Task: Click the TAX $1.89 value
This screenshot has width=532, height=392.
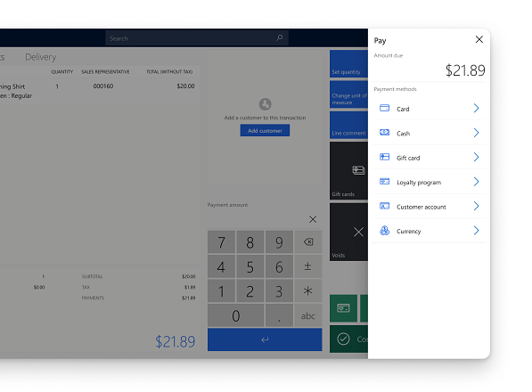Action: tap(190, 287)
